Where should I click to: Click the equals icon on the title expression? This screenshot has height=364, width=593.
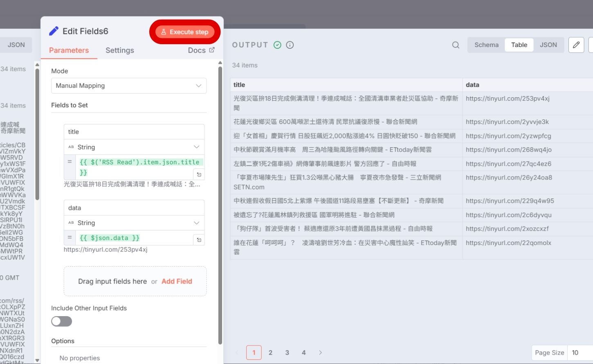click(x=70, y=162)
